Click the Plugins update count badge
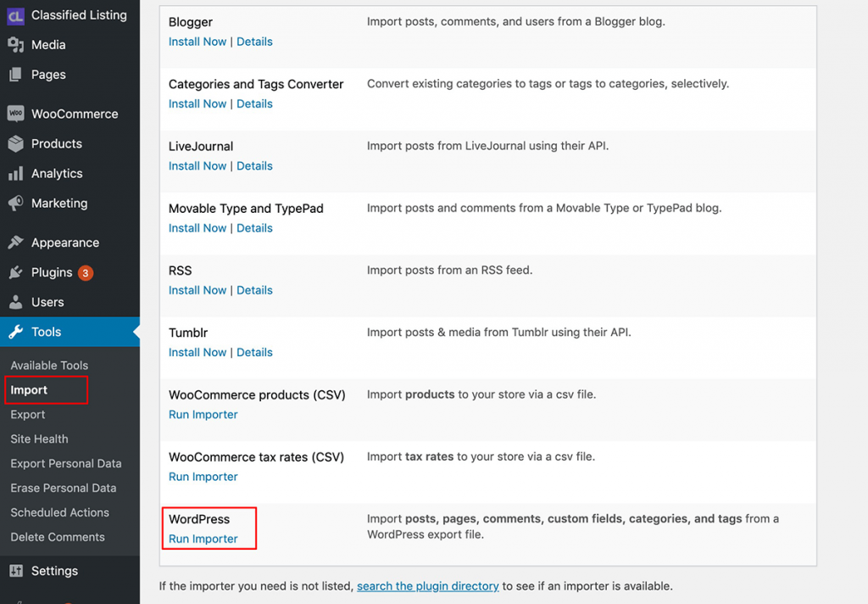The image size is (868, 604). (86, 272)
